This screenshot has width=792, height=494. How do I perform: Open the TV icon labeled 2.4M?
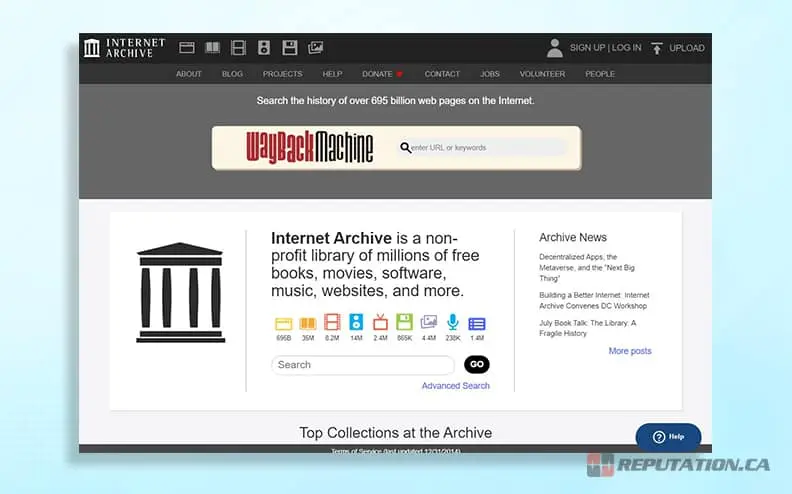380,322
